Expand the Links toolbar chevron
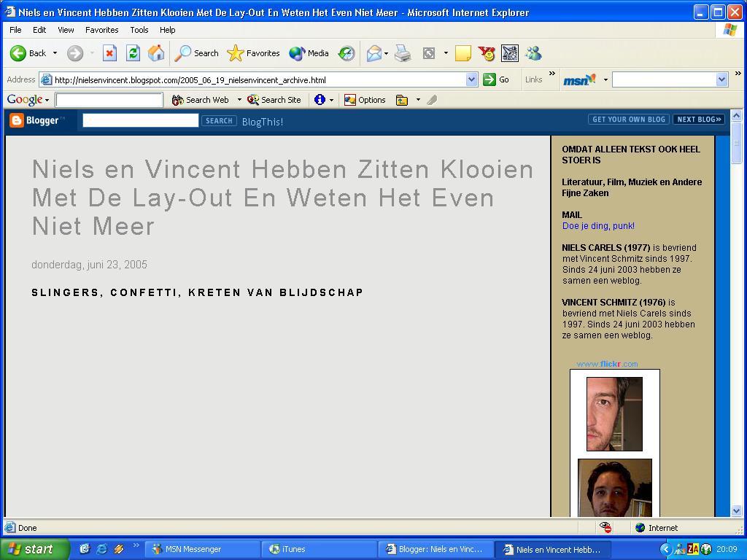Screen dimensions: 747x560 pos(552,74)
